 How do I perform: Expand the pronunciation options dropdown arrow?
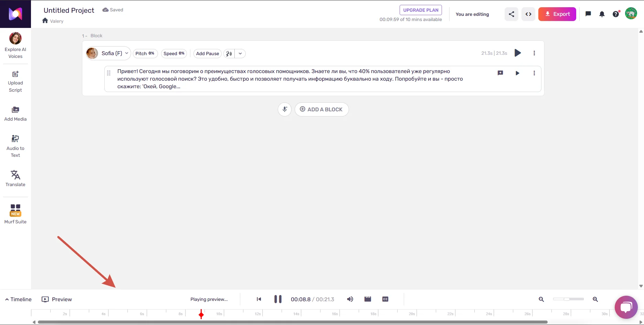click(240, 53)
